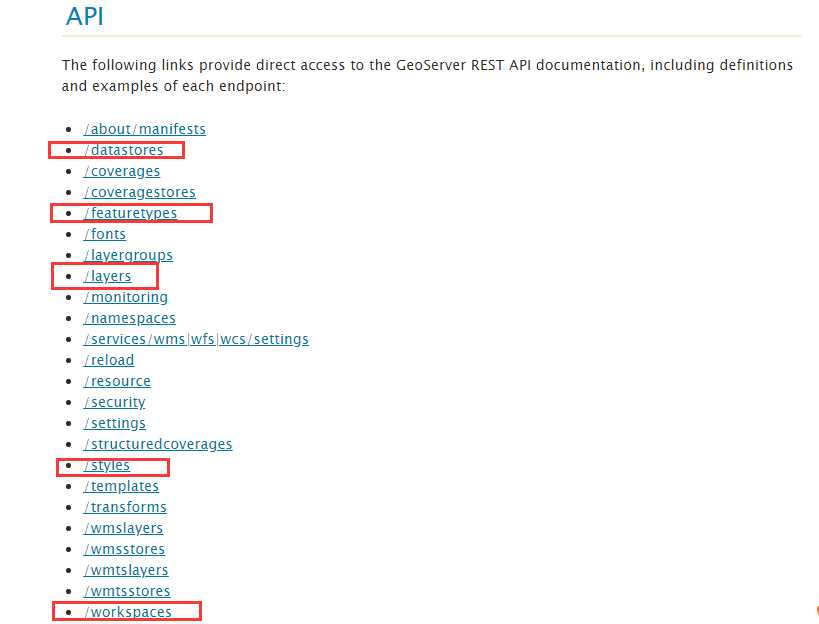Viewport: 819px width, 624px height.
Task: Open the /about/manifests API link
Action: point(145,129)
